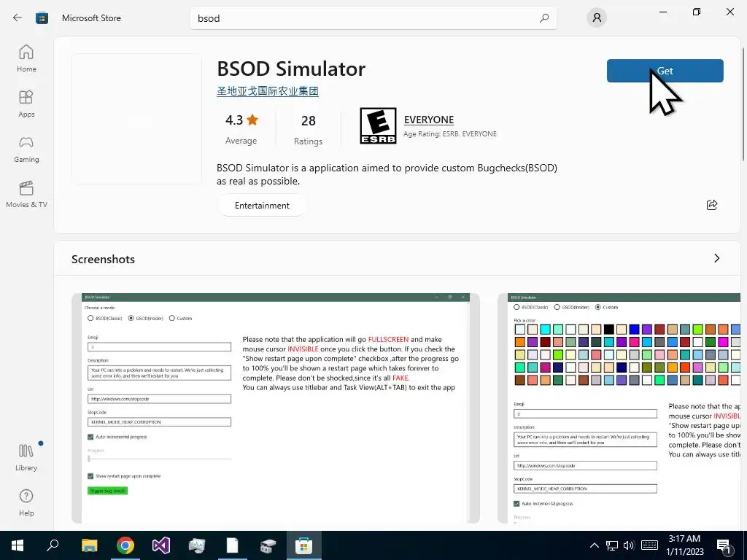Open Help in the sidebar
The image size is (747, 560).
pos(26,502)
